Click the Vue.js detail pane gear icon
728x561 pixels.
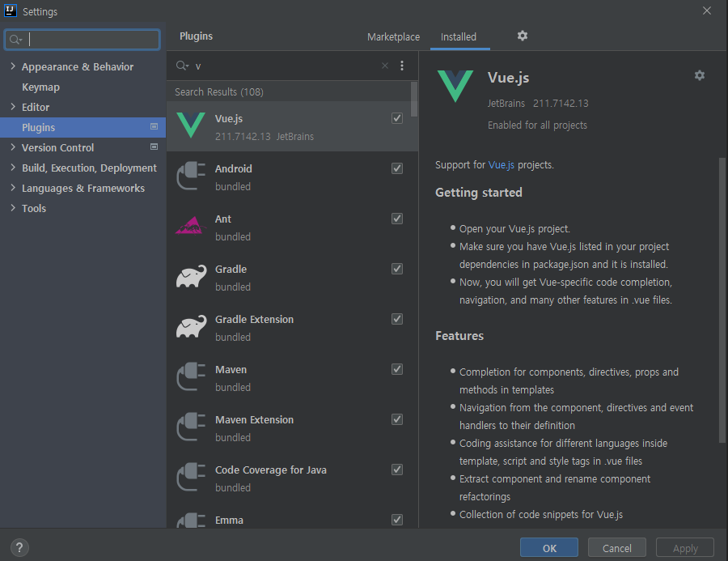(x=699, y=75)
